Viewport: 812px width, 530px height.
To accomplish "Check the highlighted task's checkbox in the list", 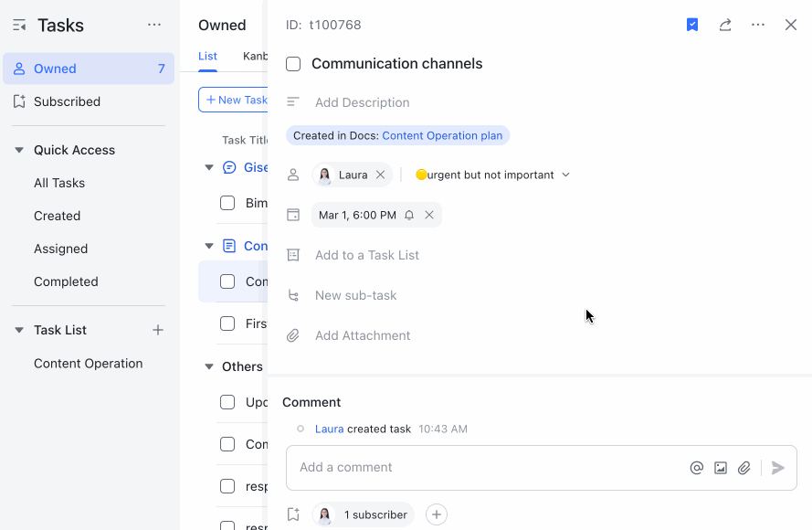I will point(227,281).
